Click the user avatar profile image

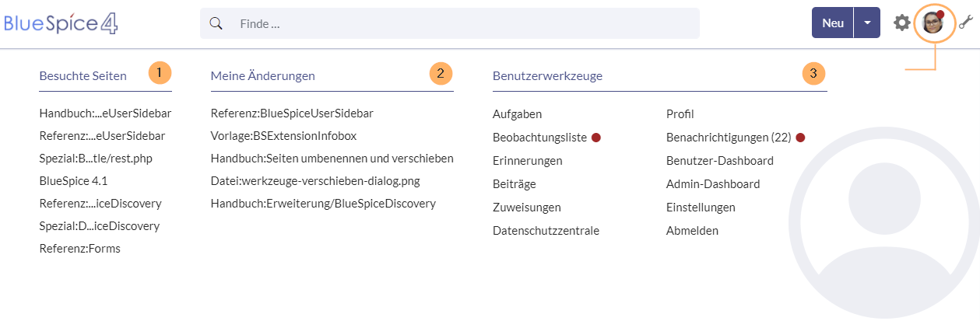coord(933,23)
